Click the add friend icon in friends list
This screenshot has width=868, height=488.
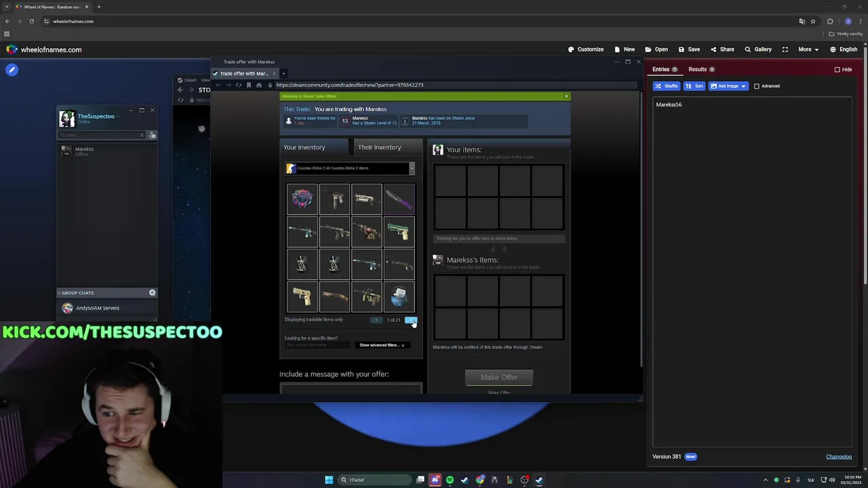coord(153,136)
